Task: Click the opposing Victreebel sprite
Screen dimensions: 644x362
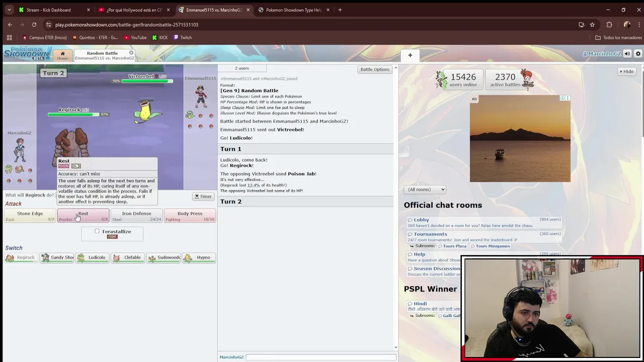Action: pyautogui.click(x=146, y=111)
